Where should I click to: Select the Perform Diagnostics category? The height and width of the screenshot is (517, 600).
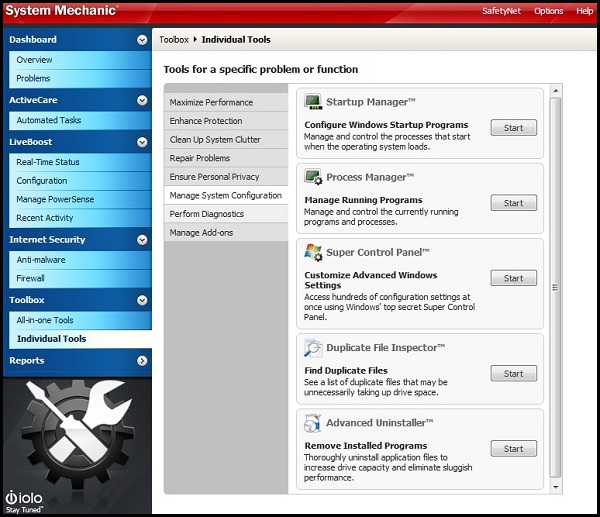pos(226,214)
